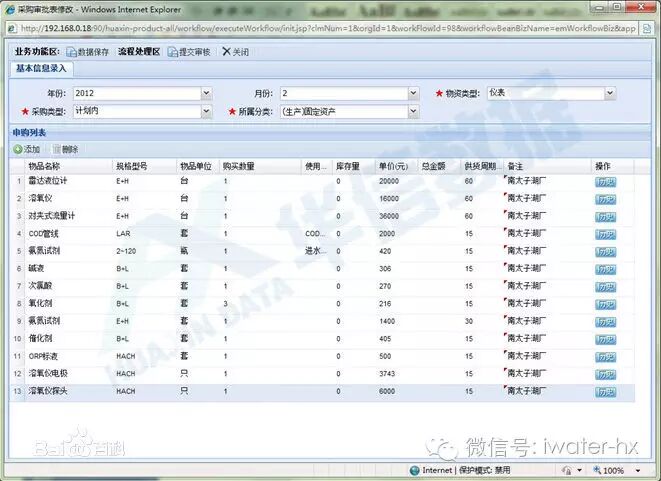661x481 pixels.
Task: Click the compatibility view icon in address bar
Action: coord(646,29)
